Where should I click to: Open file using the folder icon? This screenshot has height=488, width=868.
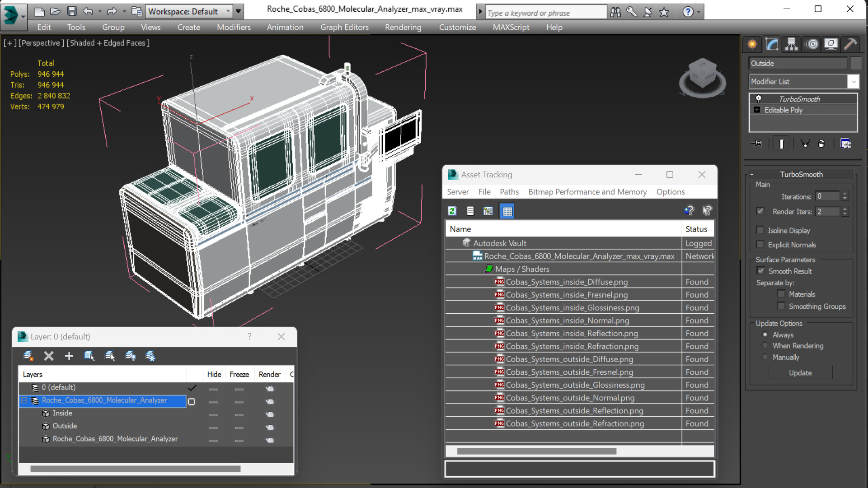point(55,11)
